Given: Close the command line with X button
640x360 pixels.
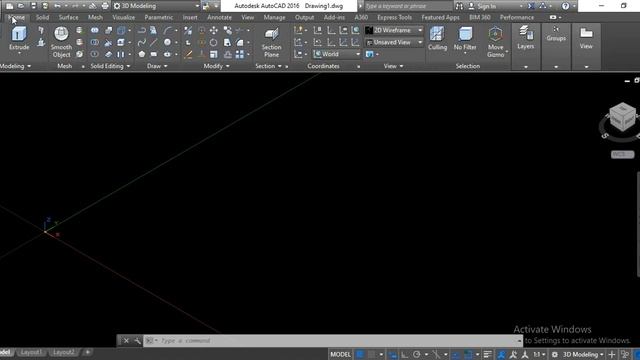Looking at the screenshot, I should (127, 340).
